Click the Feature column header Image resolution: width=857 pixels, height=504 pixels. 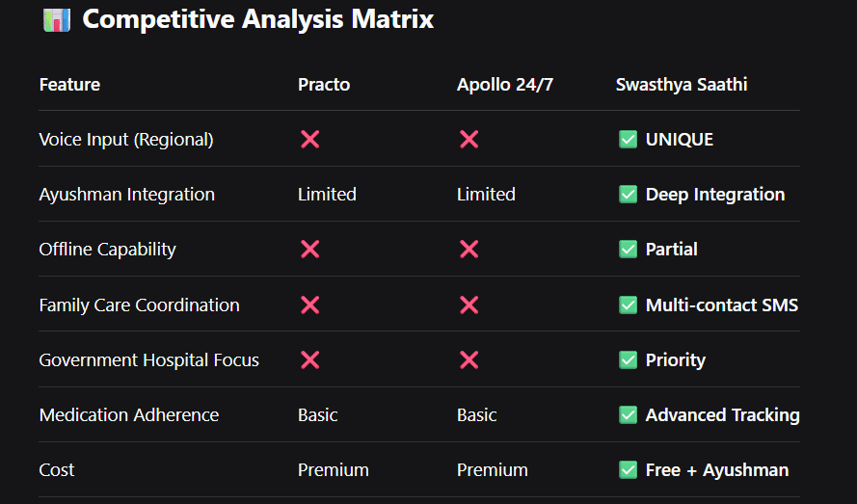pyautogui.click(x=69, y=85)
